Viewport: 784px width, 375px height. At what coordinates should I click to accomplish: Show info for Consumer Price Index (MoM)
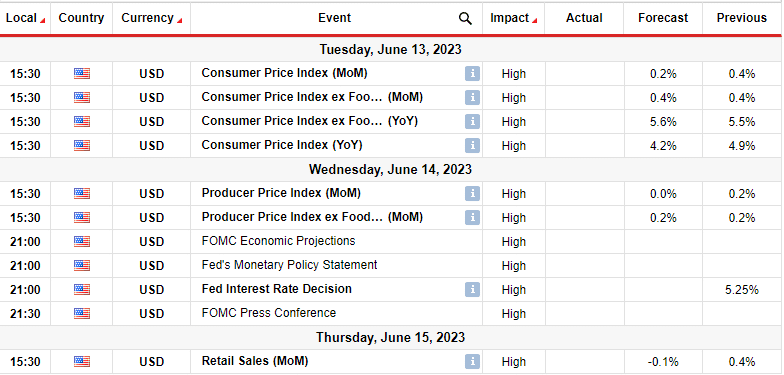pyautogui.click(x=472, y=74)
